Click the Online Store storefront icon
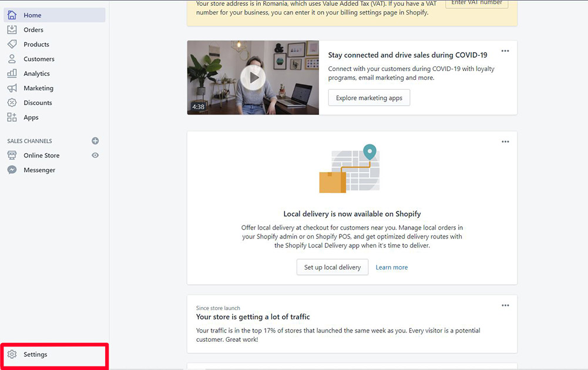 12,155
